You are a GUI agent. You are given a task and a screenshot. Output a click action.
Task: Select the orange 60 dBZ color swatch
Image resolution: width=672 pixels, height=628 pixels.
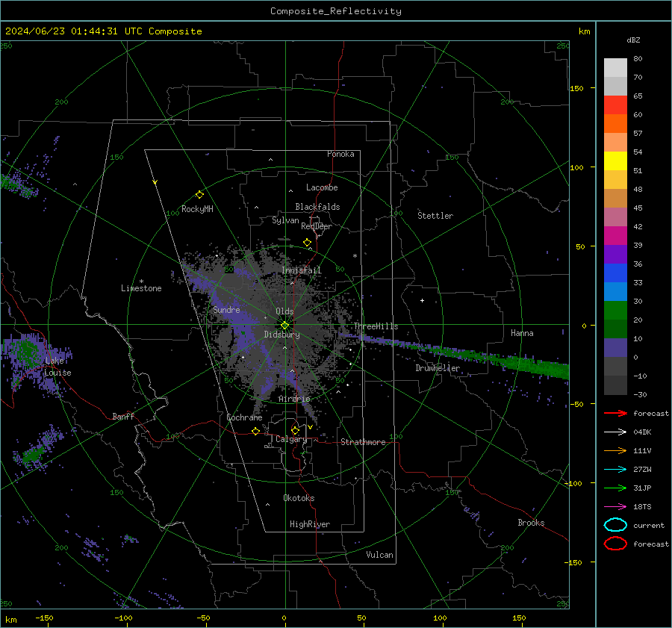tap(615, 123)
